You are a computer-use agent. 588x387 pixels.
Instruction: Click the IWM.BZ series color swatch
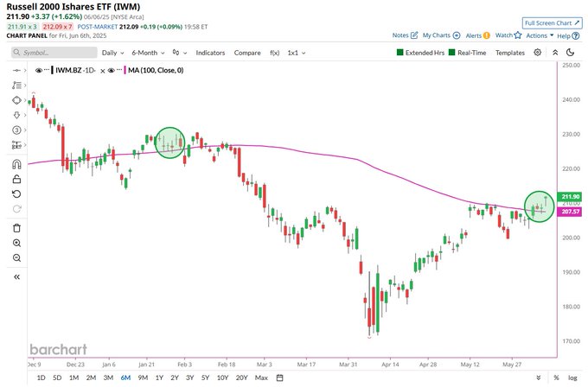52,70
